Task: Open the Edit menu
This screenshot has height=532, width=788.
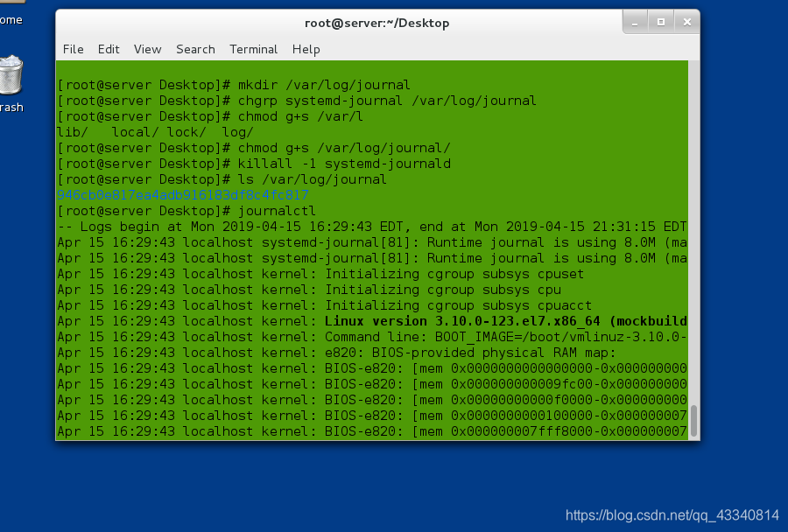Action: pyautogui.click(x=109, y=49)
